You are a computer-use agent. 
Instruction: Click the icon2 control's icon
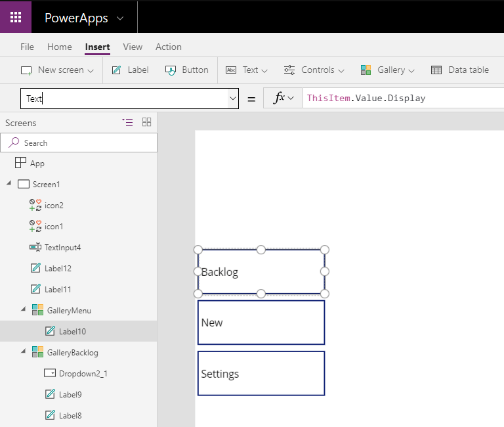tap(35, 205)
